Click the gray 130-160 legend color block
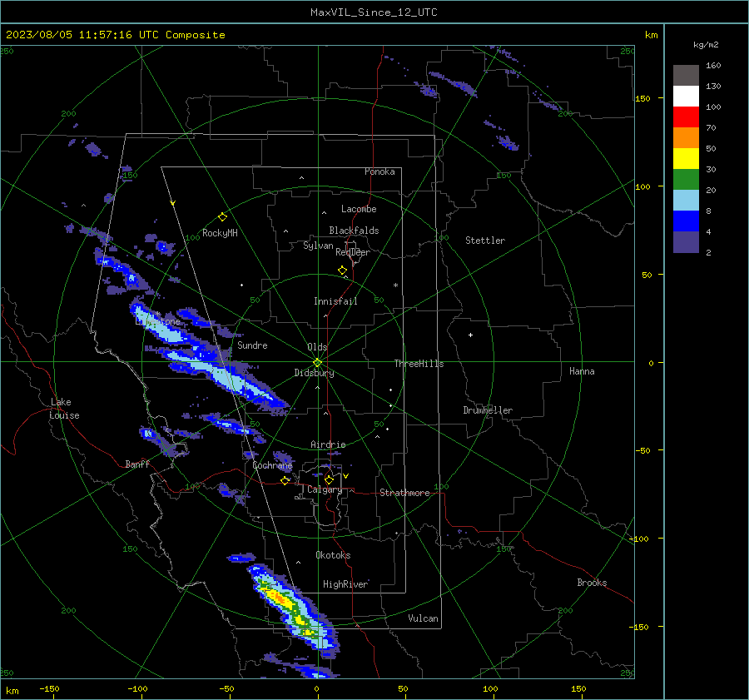Screen dimensions: 749x700 (x=686, y=76)
